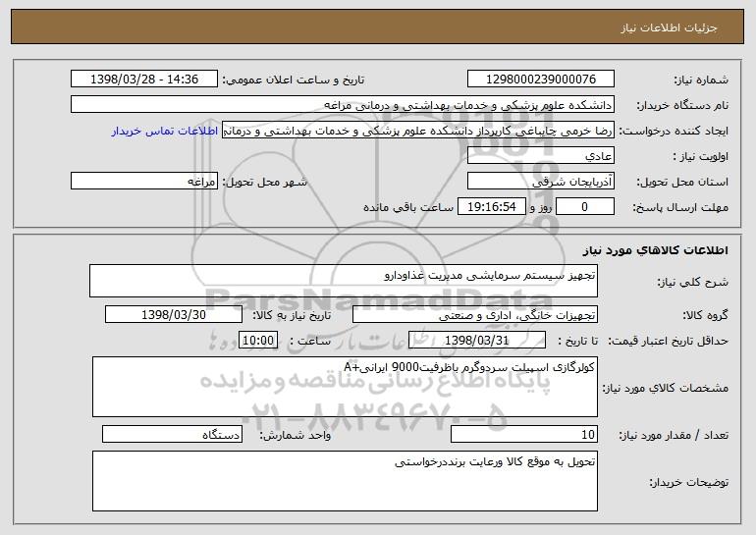Select the section heading اطلاعات کالاهای مورد نیاز
The width and height of the screenshot is (756, 535).
point(655,250)
